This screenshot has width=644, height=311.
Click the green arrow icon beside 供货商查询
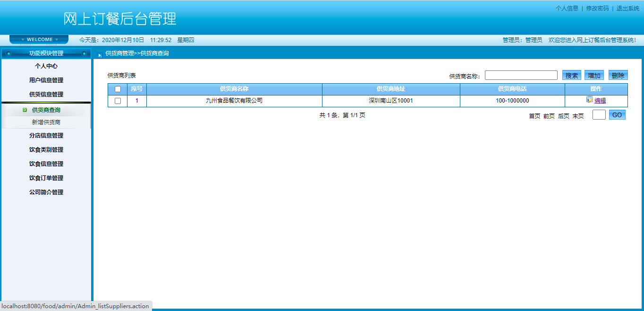[x=25, y=110]
